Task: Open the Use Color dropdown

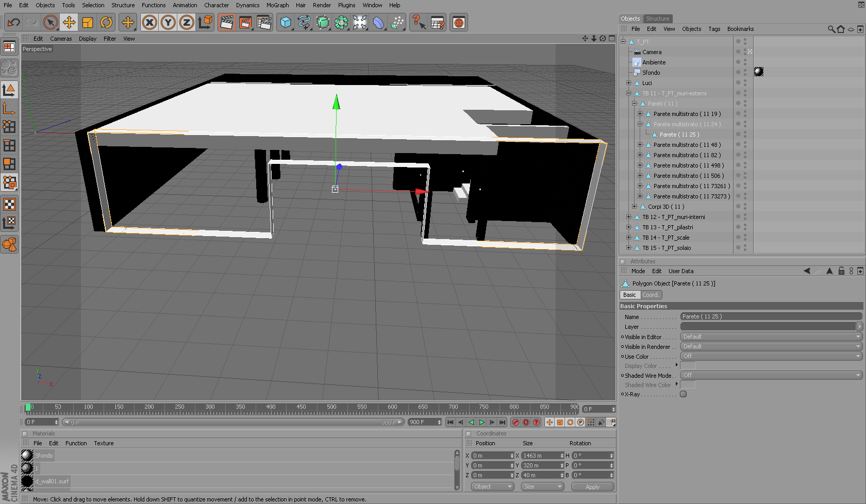Action: (x=771, y=356)
